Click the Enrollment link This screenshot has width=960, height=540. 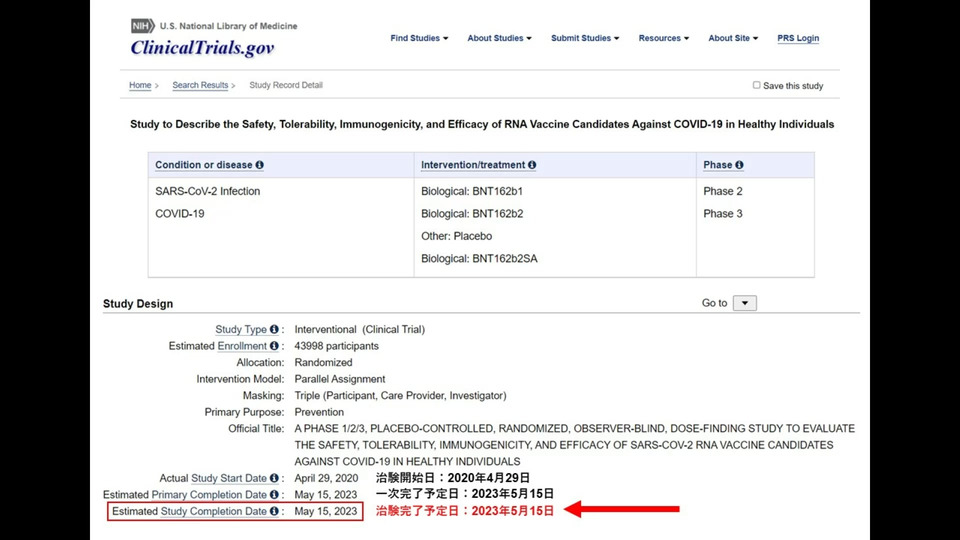tap(242, 346)
